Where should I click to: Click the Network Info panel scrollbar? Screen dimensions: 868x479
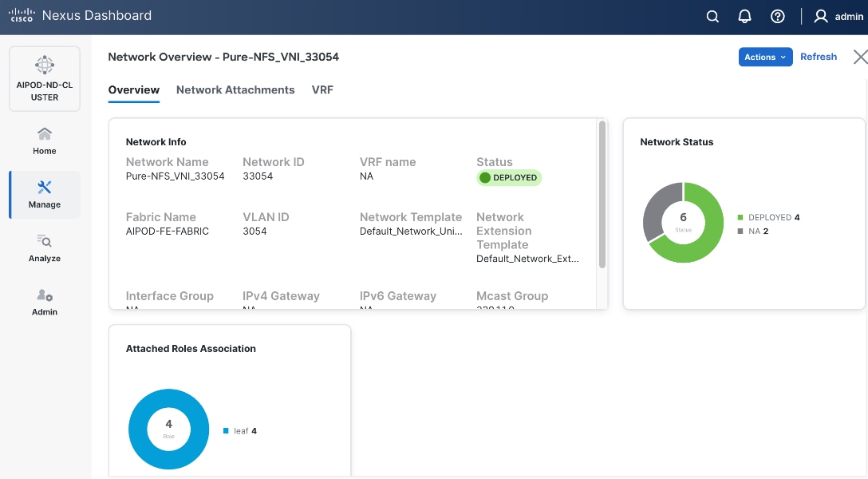click(602, 194)
